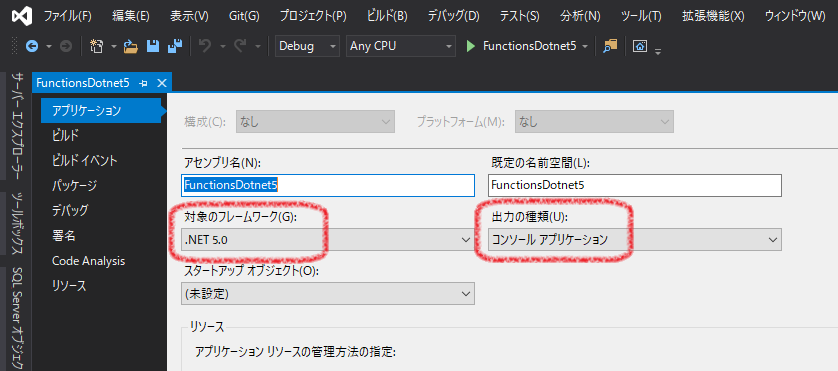Viewport: 838px width, 371px height.
Task: Open the デバッグ(D) menu
Action: [454, 16]
